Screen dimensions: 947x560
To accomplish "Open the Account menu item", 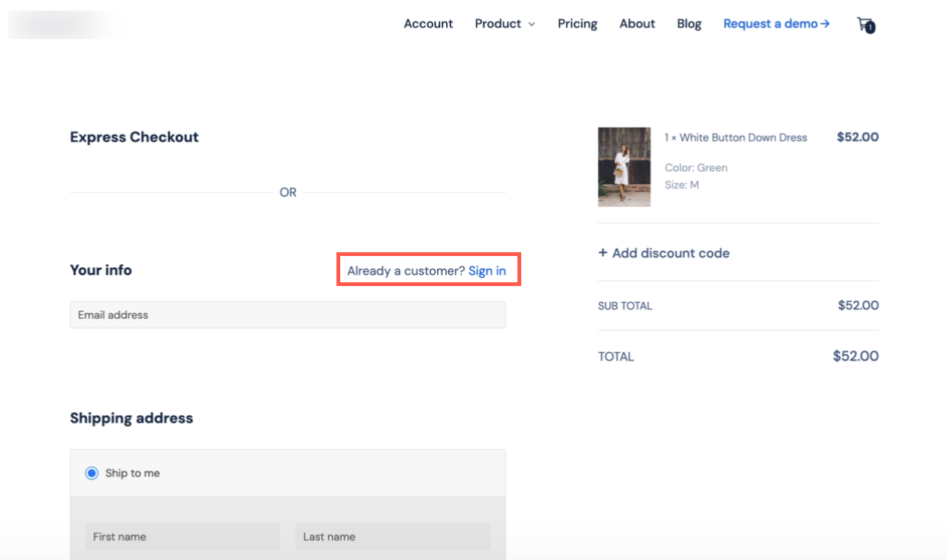I will [428, 24].
